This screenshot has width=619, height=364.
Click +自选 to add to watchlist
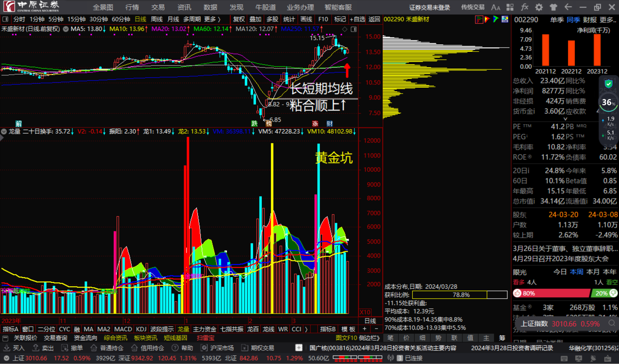coord(357,19)
